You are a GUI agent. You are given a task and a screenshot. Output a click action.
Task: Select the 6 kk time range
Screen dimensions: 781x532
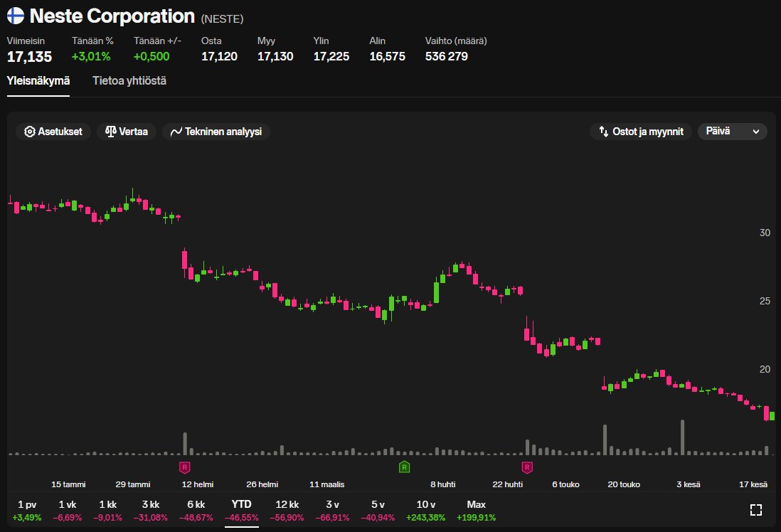[x=196, y=511]
